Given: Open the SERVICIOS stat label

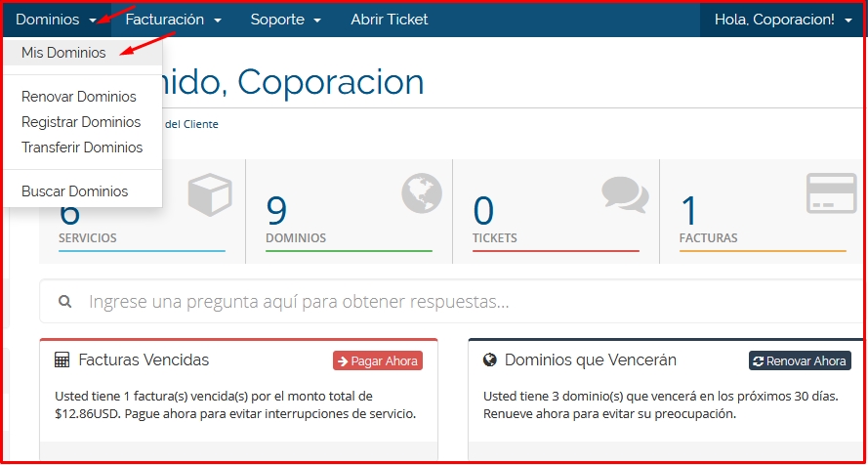Looking at the screenshot, I should [88, 238].
